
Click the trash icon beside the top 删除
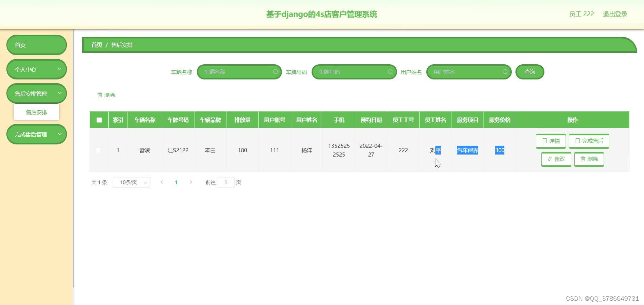[100, 95]
